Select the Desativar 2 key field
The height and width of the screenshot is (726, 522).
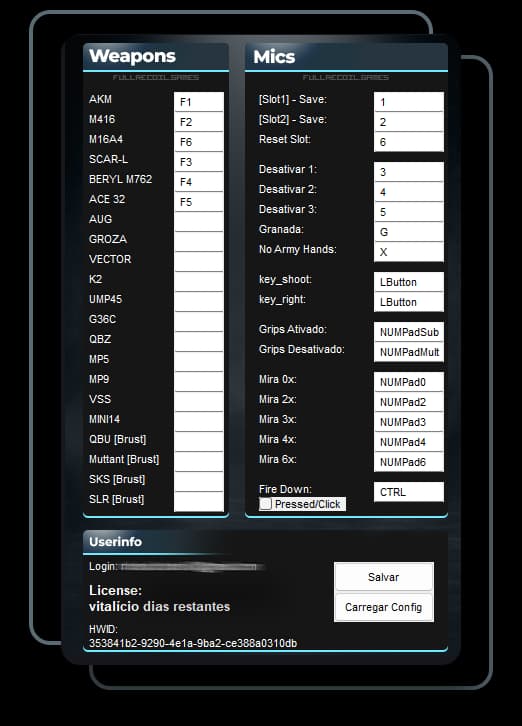point(409,192)
